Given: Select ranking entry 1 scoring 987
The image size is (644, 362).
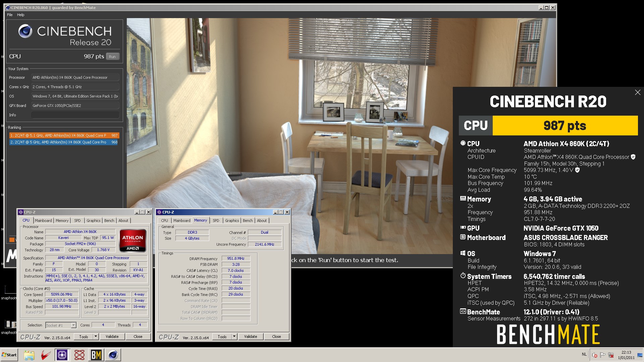Looking at the screenshot, I should [x=64, y=135].
